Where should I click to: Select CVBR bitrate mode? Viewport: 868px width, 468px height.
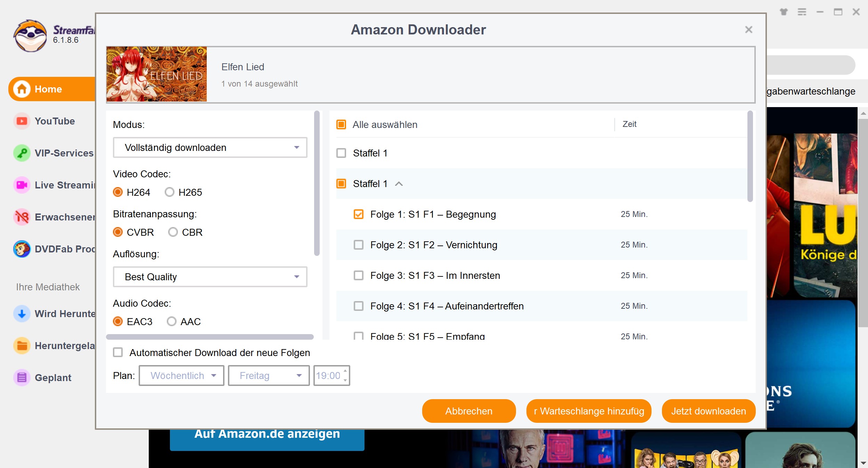[x=118, y=232]
